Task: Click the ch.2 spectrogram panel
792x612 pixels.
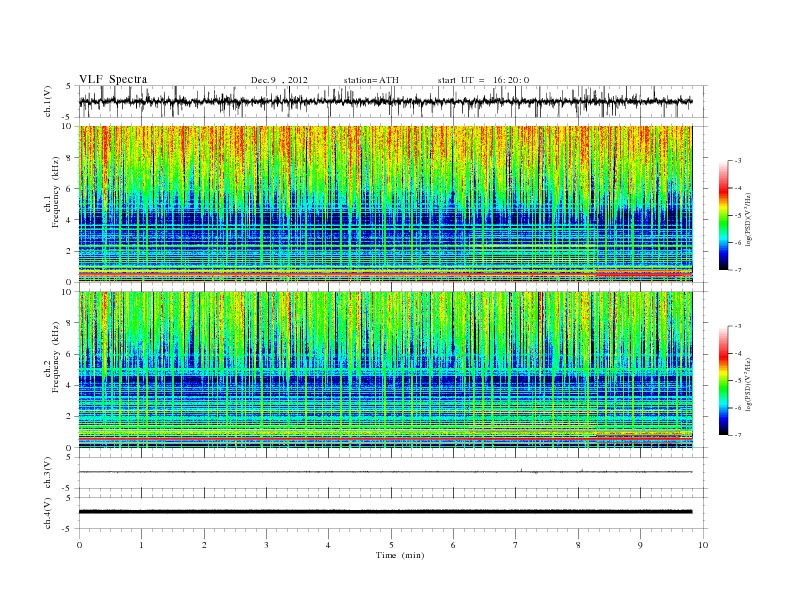Action: click(x=385, y=370)
